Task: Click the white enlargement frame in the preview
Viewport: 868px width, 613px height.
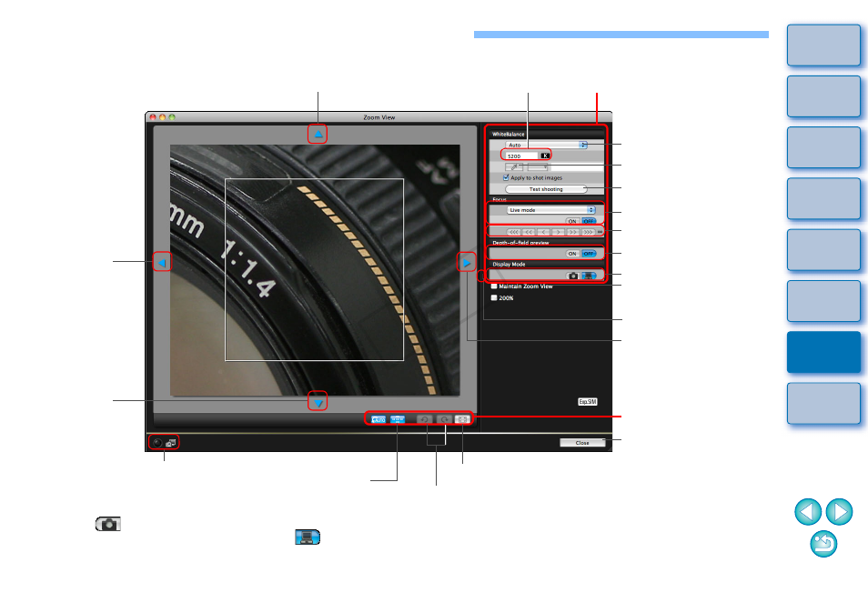Action: 315,269
